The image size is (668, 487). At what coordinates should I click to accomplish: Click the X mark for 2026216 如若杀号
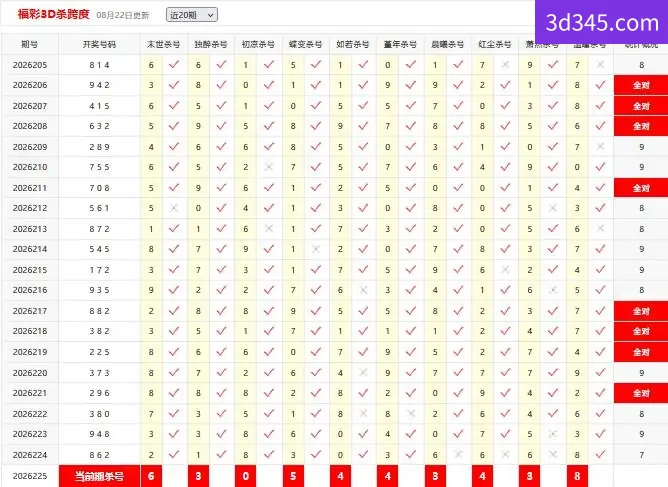(x=363, y=290)
